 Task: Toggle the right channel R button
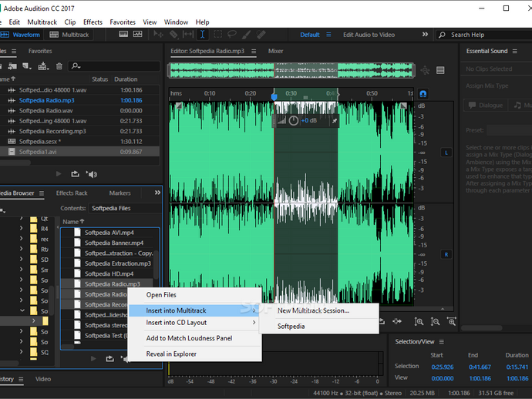(446, 254)
